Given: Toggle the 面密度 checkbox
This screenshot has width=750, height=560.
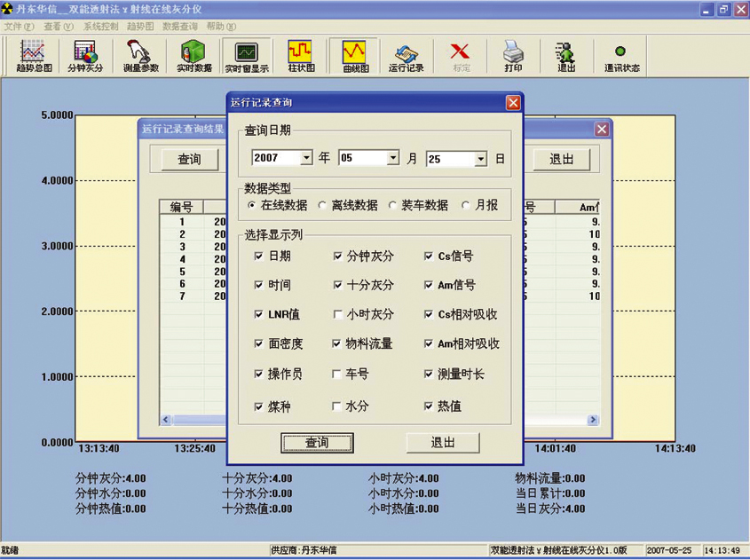Looking at the screenshot, I should click(x=259, y=343).
